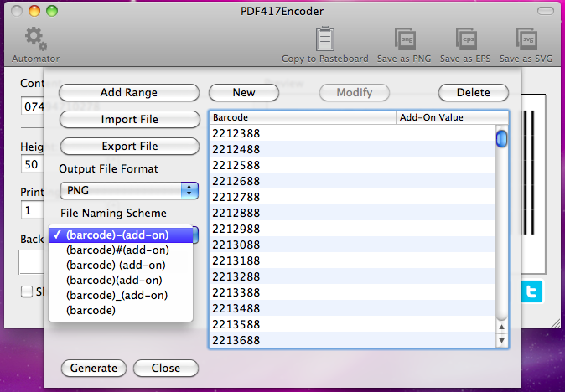Select the (barcode) only naming scheme
The height and width of the screenshot is (392, 565).
(121, 310)
